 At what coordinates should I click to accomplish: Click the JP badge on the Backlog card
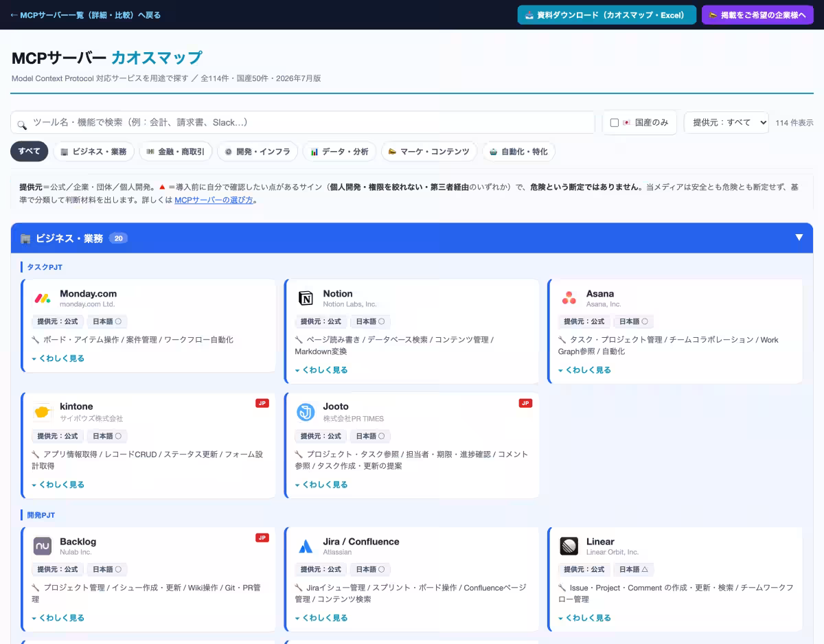coord(262,538)
